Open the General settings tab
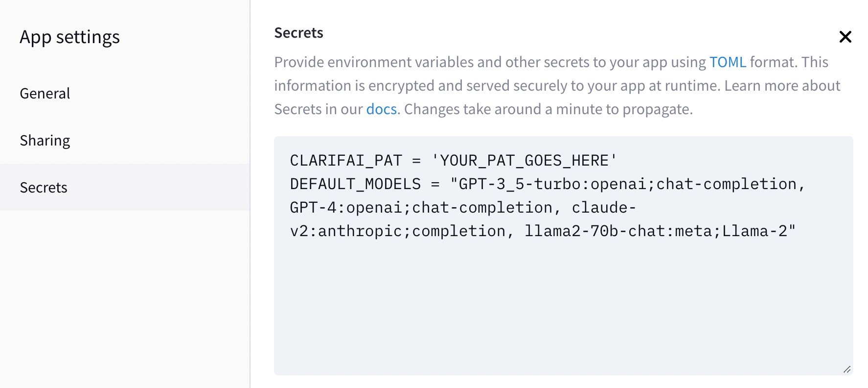The height and width of the screenshot is (388, 868). click(45, 94)
